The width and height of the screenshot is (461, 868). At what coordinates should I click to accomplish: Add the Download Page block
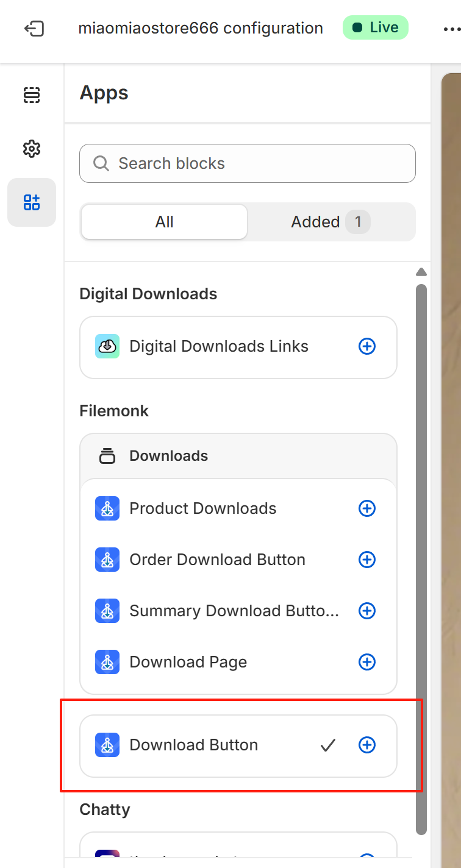coord(367,662)
